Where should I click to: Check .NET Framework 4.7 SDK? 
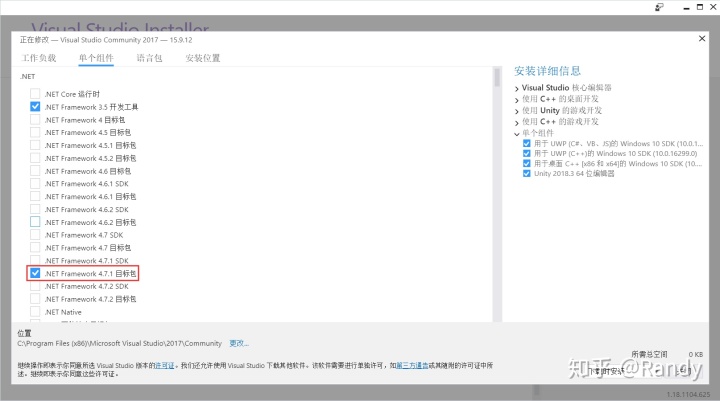click(35, 235)
